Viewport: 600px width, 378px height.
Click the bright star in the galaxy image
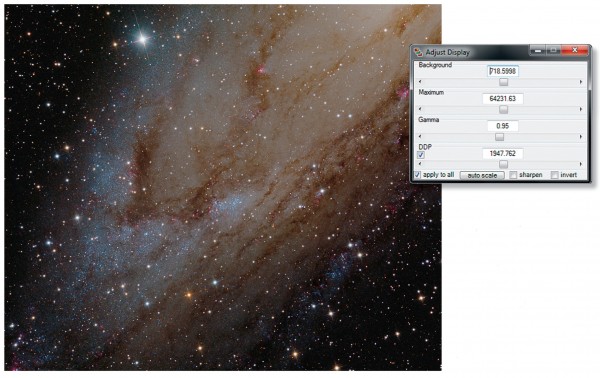[142, 39]
